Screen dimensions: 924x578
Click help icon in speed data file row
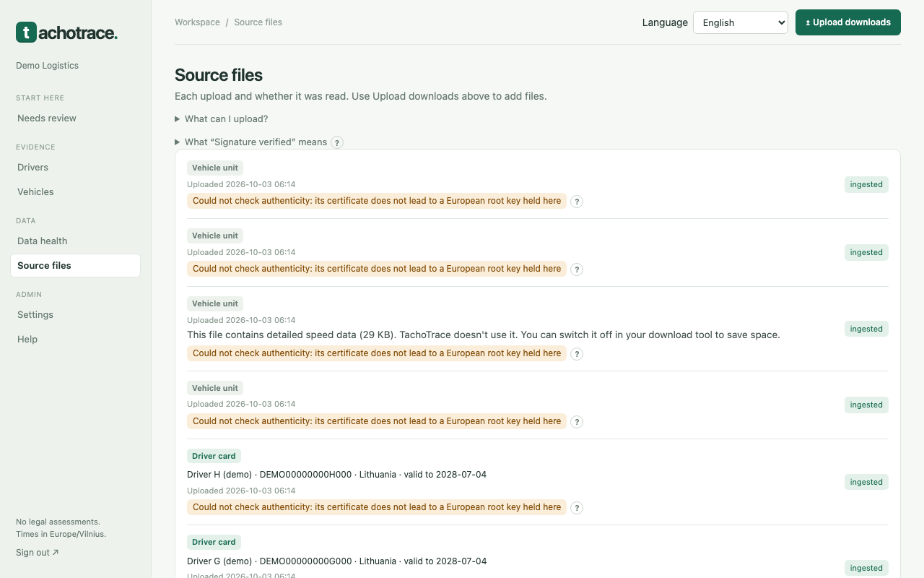(577, 354)
